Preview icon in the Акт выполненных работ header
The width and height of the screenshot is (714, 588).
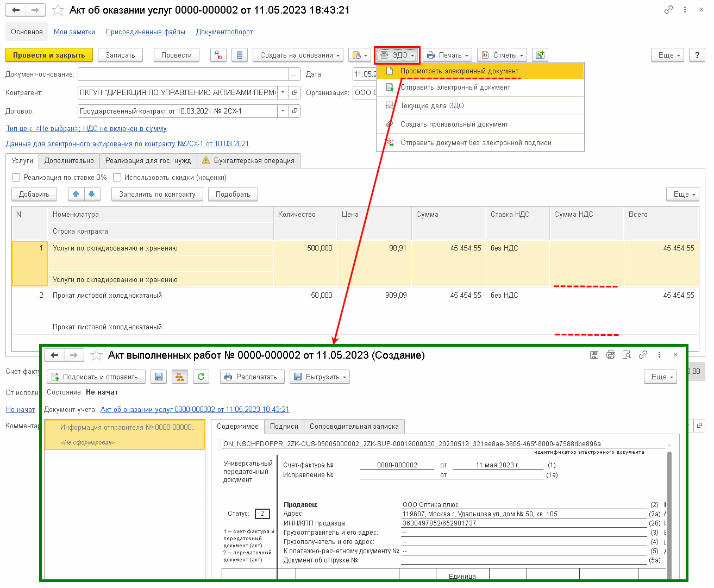pyautogui.click(x=627, y=354)
